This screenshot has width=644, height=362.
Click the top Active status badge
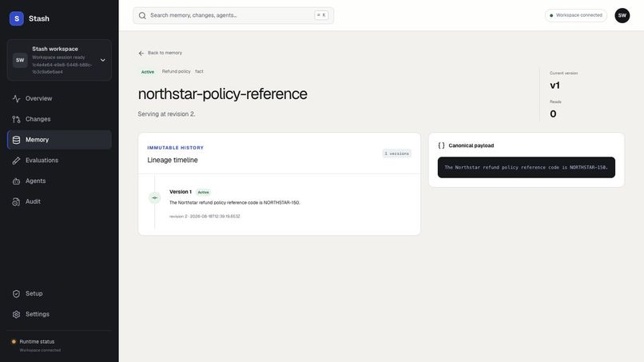[148, 72]
